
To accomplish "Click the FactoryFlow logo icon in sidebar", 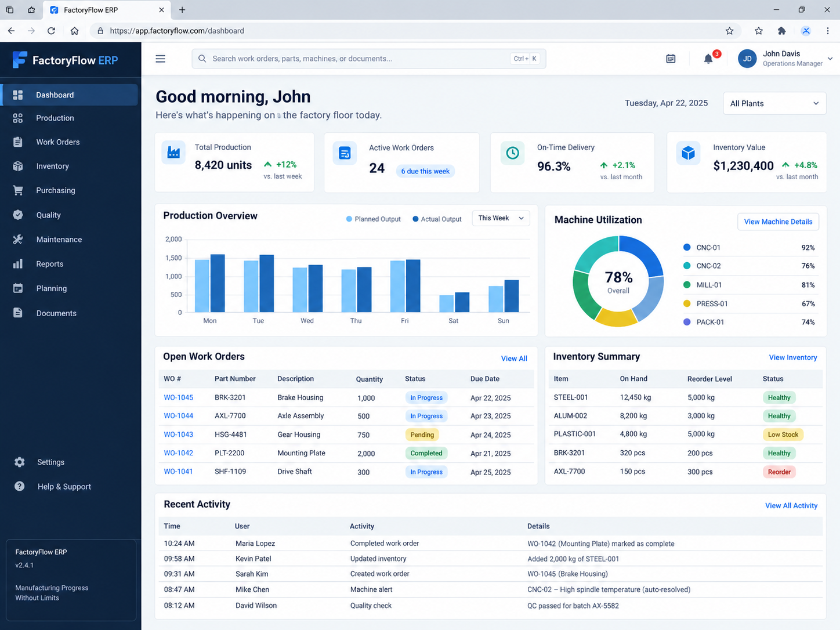I will point(20,60).
